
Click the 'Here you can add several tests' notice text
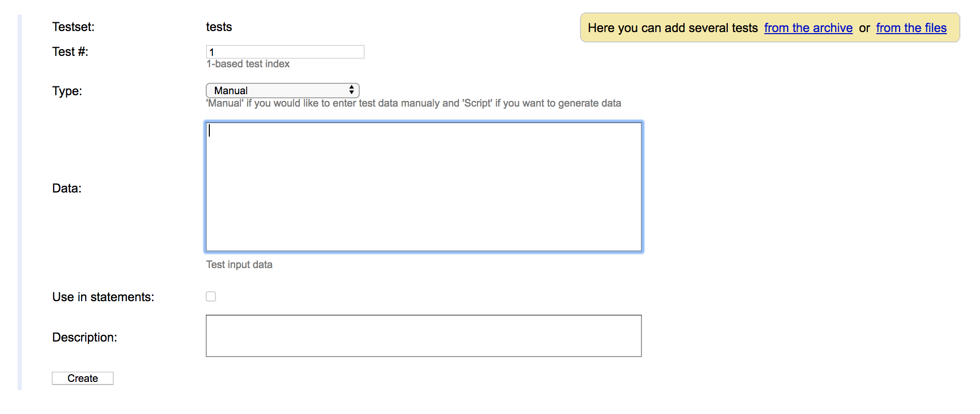pyautogui.click(x=673, y=28)
